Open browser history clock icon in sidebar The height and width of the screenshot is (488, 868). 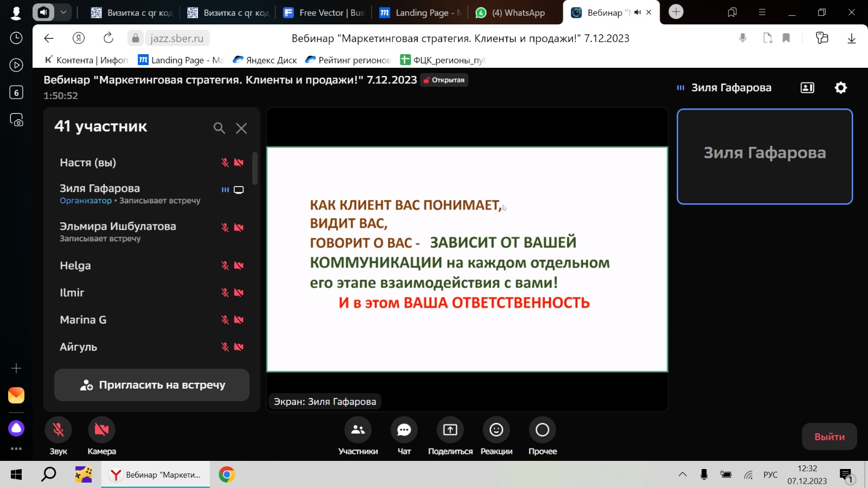click(16, 38)
